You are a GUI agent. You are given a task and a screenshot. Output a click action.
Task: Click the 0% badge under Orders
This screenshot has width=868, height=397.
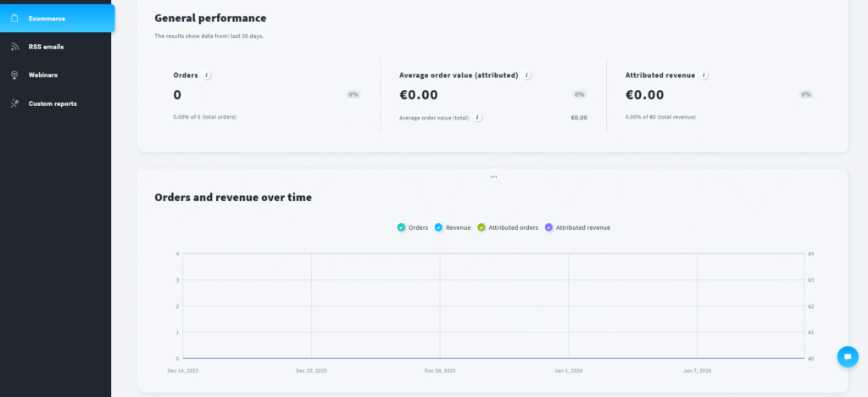(353, 95)
